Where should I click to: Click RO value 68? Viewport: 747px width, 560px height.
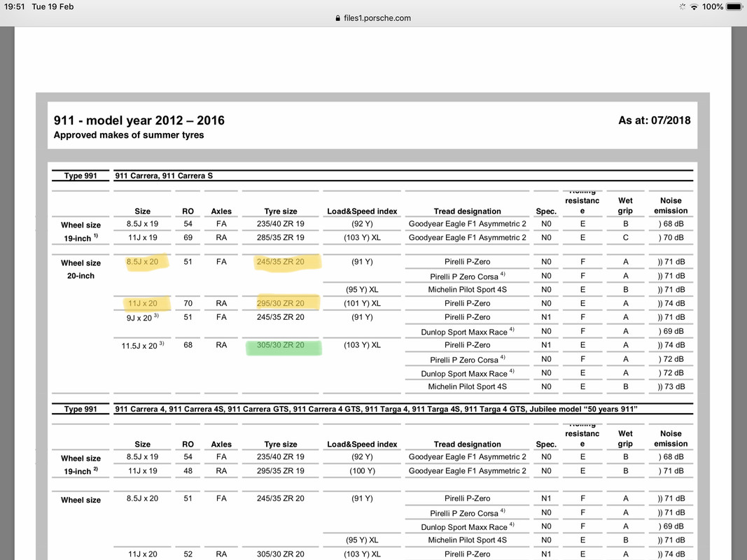tap(188, 345)
